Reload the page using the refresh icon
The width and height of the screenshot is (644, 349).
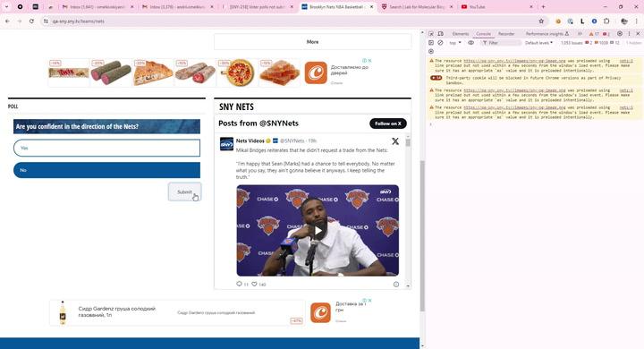coord(31,21)
